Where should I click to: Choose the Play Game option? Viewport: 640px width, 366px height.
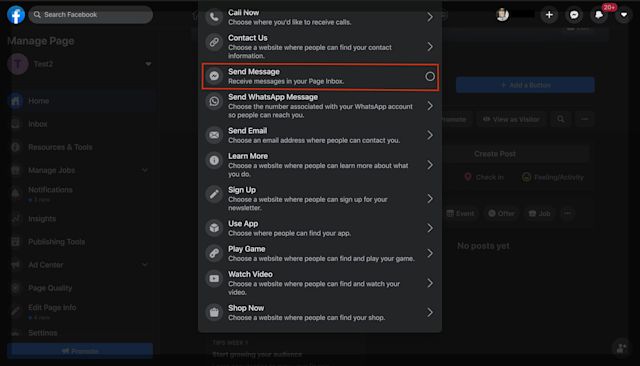[x=320, y=253]
